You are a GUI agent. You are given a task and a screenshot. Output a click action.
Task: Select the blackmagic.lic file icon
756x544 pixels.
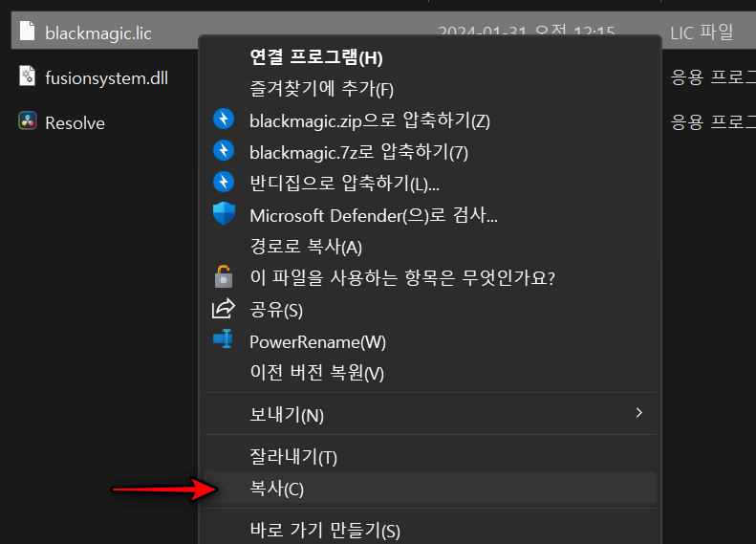click(28, 32)
